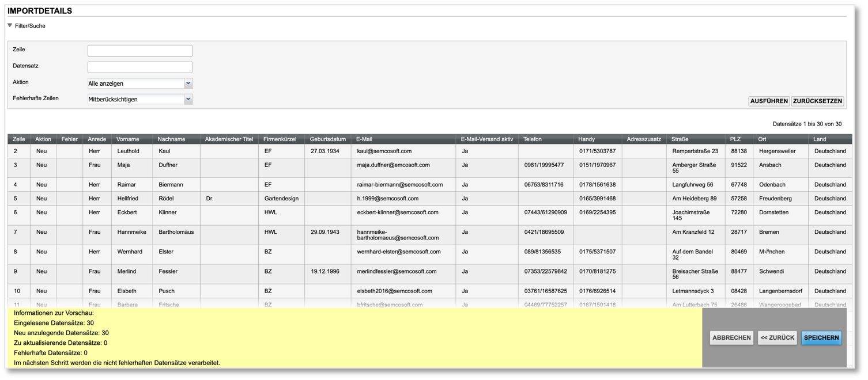This screenshot has width=868, height=380.
Task: Click the Zeile filter input field
Action: click(139, 51)
